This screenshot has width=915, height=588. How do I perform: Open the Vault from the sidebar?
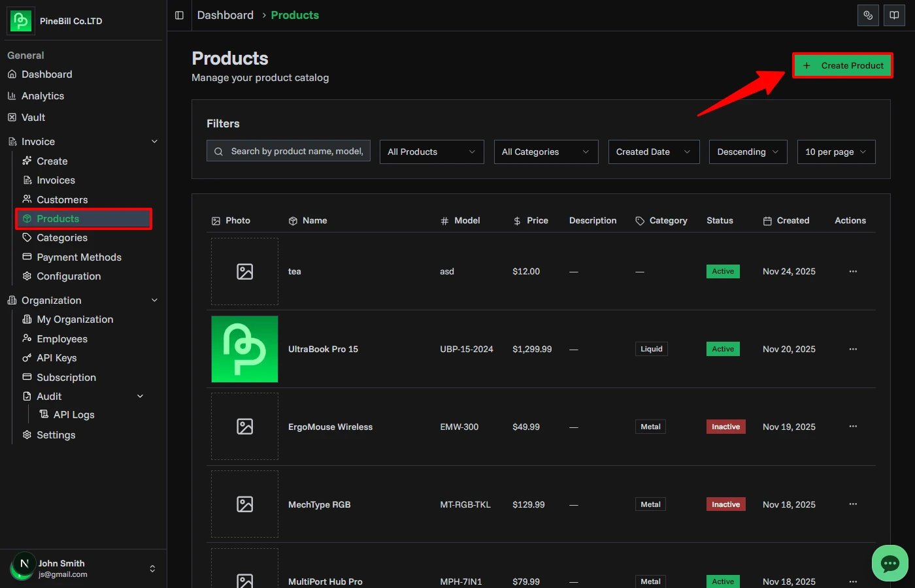tap(33, 117)
